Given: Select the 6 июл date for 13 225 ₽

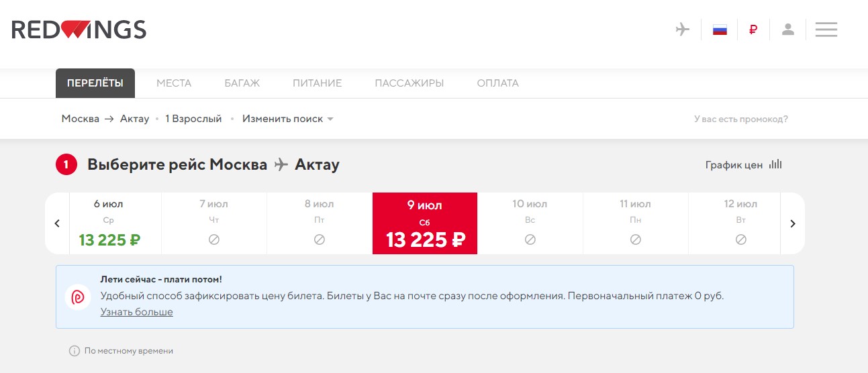Looking at the screenshot, I should pos(109,223).
